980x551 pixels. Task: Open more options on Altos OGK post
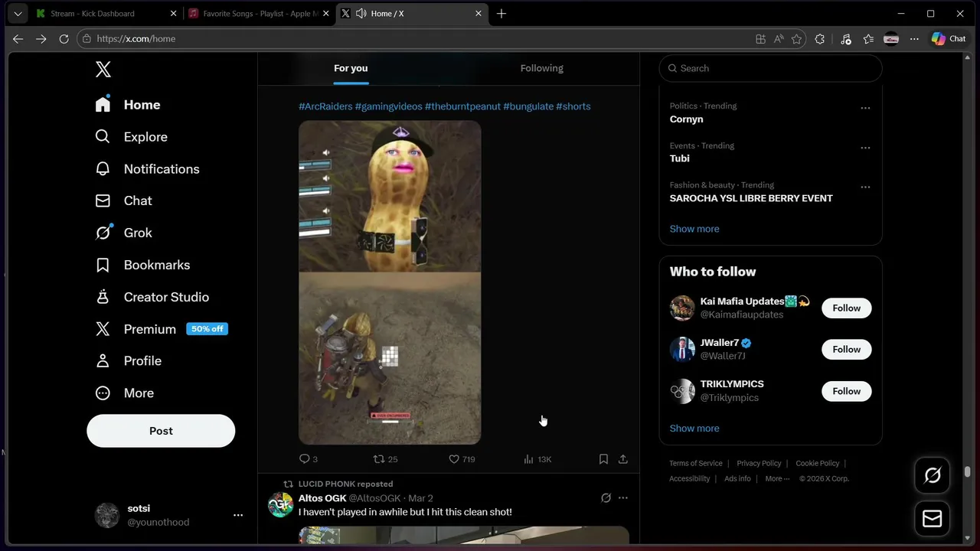623,498
